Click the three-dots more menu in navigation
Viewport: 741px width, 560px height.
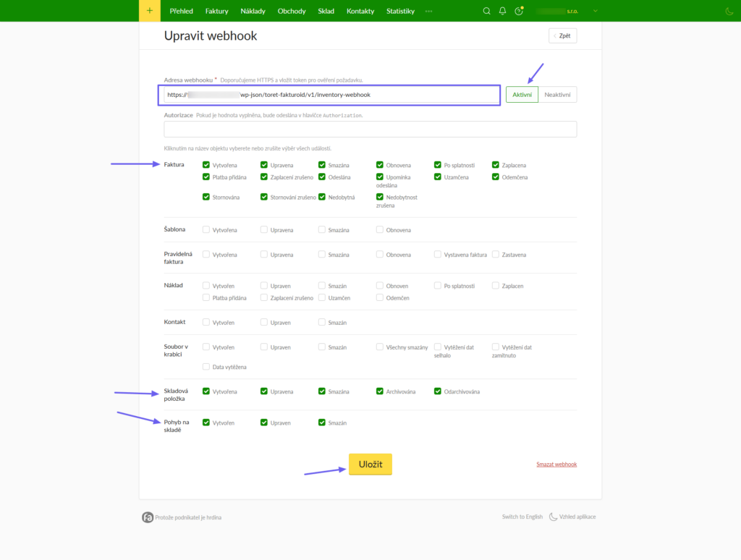pos(428,11)
